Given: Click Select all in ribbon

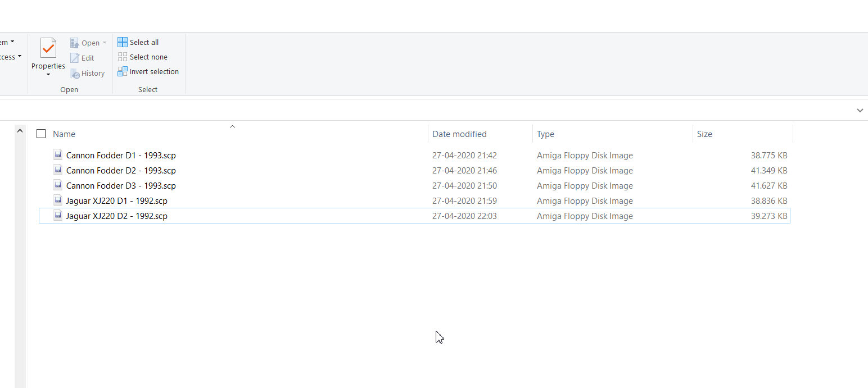Looking at the screenshot, I should 138,42.
